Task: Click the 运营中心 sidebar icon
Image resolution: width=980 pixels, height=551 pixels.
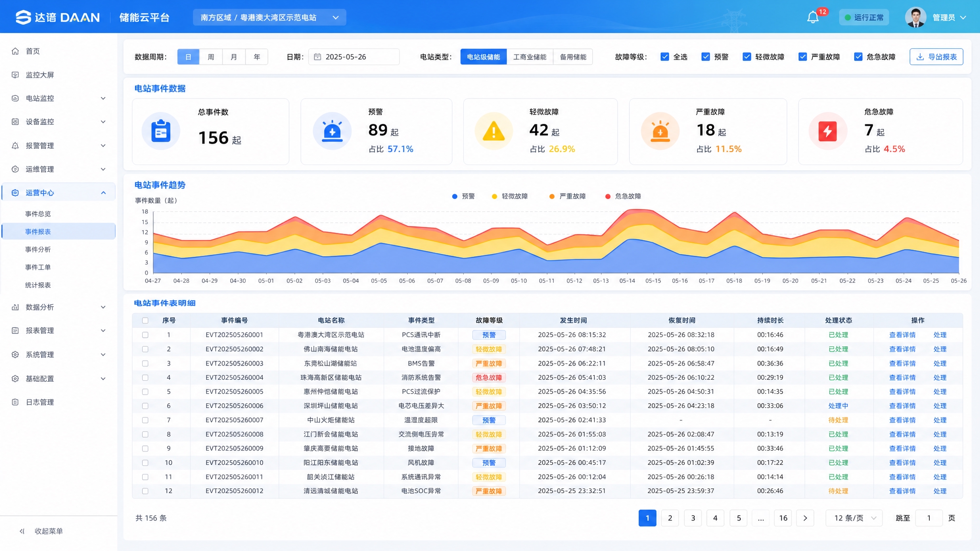Action: (x=15, y=193)
